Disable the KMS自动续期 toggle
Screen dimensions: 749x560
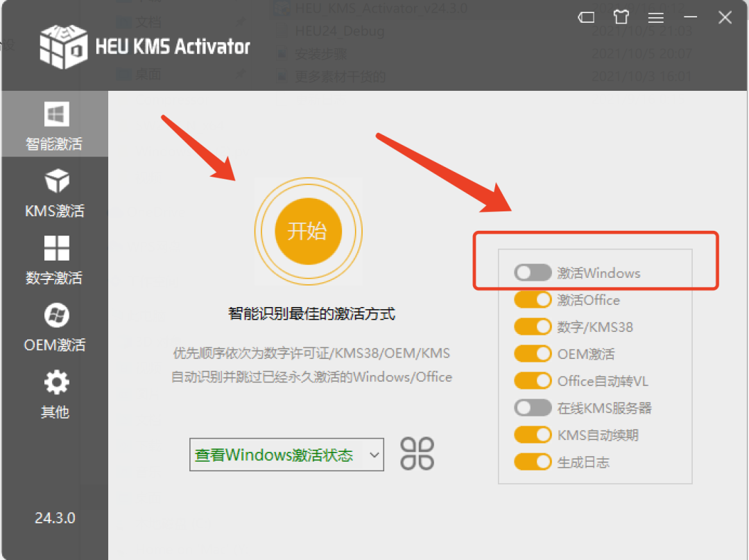tap(532, 435)
